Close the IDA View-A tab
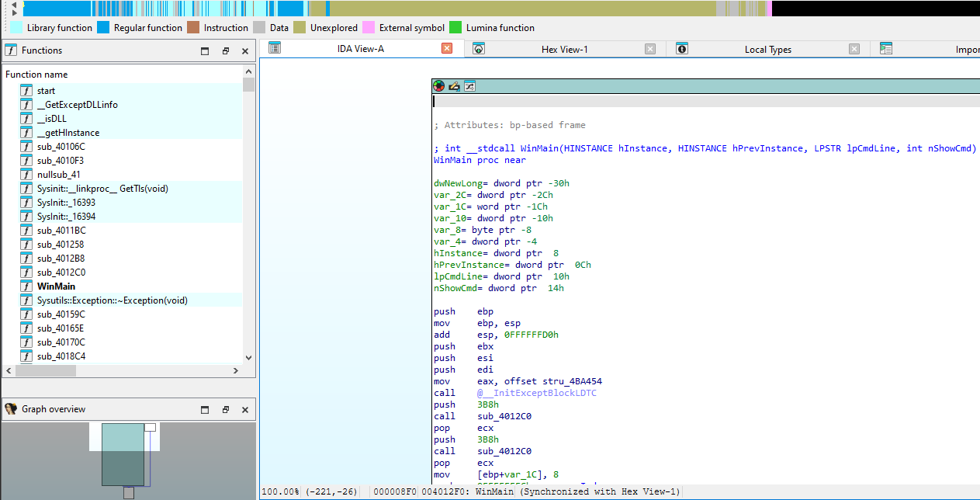This screenshot has height=500, width=980. point(447,49)
